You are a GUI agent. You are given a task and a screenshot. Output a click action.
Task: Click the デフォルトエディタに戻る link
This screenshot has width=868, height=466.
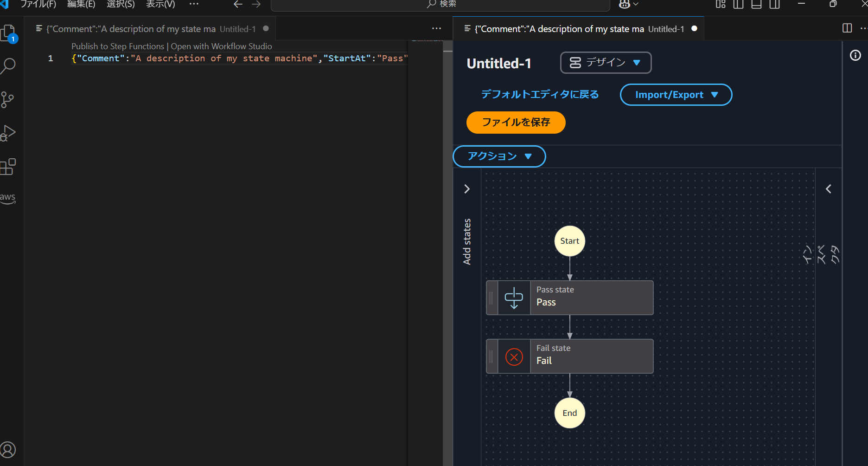[540, 95]
